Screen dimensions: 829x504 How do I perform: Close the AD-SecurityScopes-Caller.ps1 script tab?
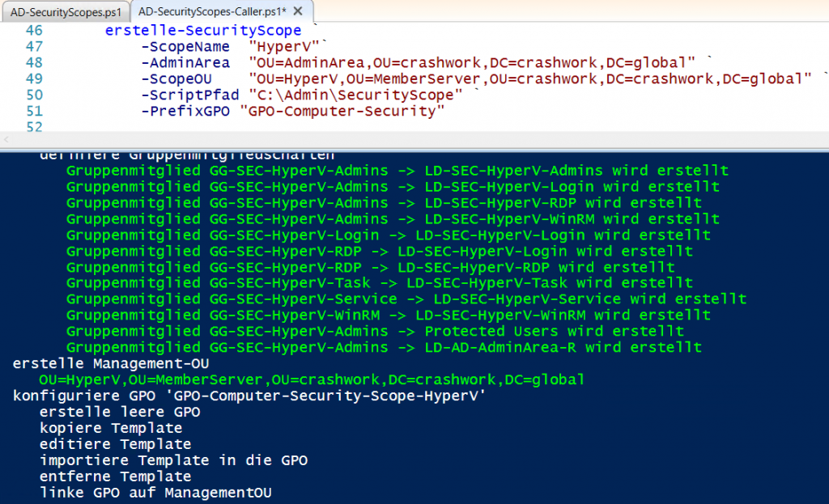click(x=298, y=11)
